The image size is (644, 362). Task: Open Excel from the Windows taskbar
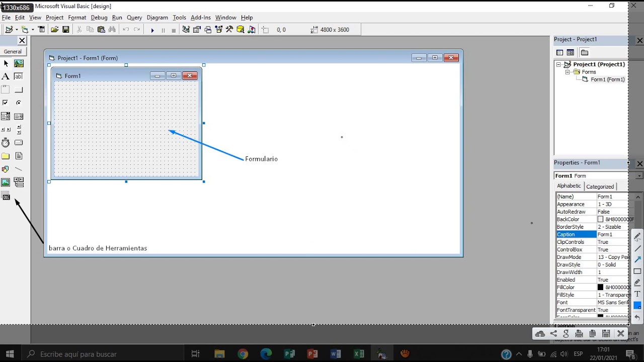click(x=359, y=354)
